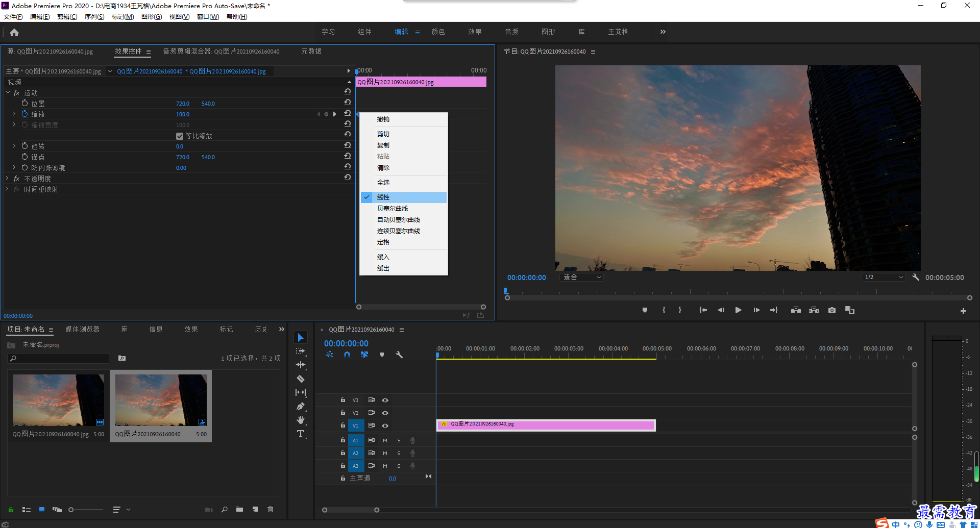Click Mark Out bracket button

coord(680,310)
